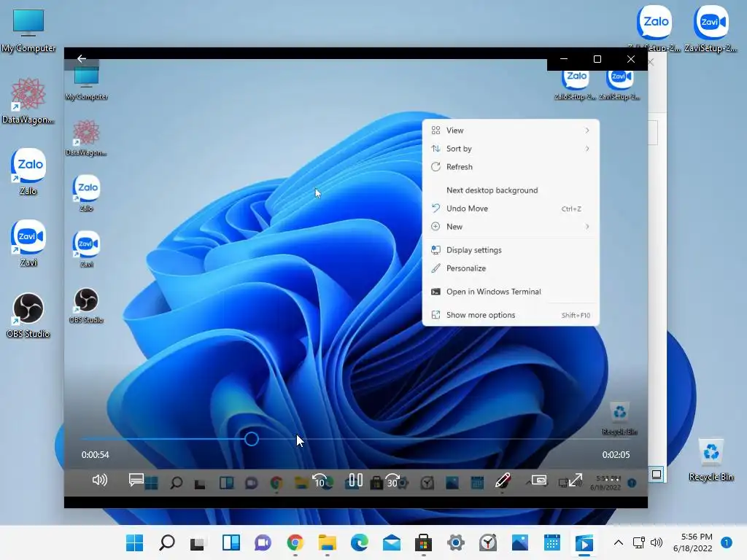Mute the video player volume
Image resolution: width=747 pixels, height=560 pixels.
coord(99,480)
